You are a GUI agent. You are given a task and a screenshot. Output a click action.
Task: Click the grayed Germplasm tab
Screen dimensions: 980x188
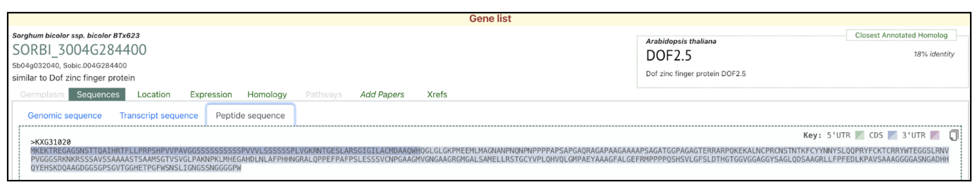42,94
